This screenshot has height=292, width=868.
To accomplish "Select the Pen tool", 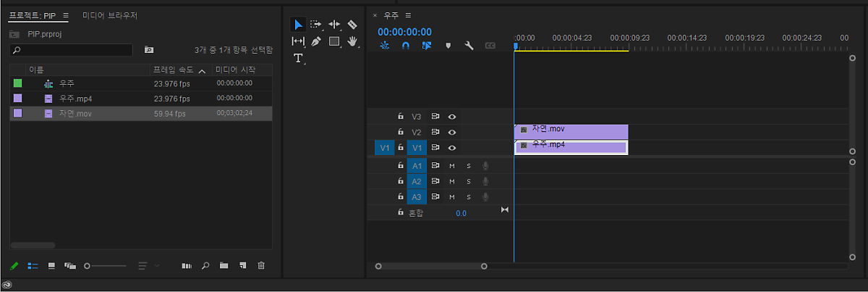I will 316,42.
